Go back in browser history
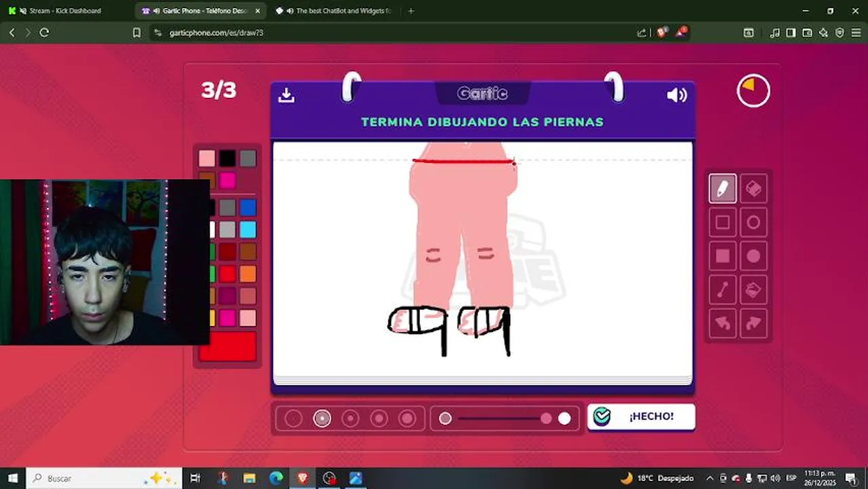This screenshot has height=489, width=868. pos(12,33)
